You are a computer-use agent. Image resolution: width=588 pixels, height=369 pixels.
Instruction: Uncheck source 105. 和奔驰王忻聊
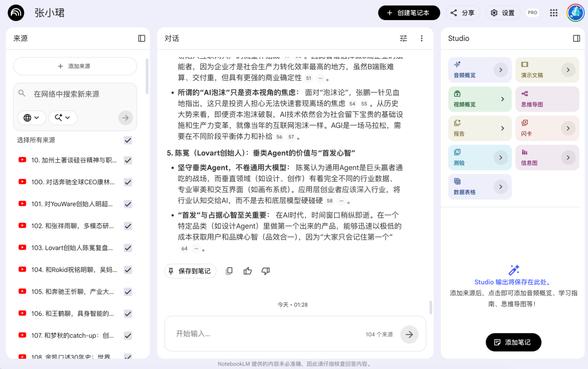(x=128, y=292)
